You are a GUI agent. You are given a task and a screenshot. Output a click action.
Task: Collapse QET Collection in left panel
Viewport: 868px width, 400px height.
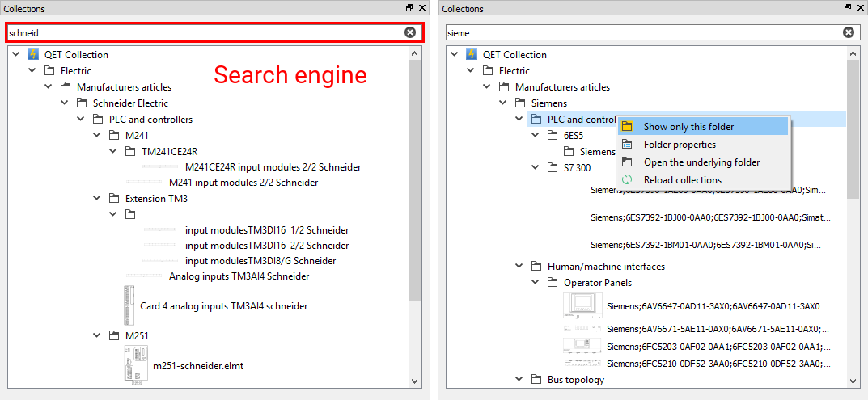pos(16,54)
